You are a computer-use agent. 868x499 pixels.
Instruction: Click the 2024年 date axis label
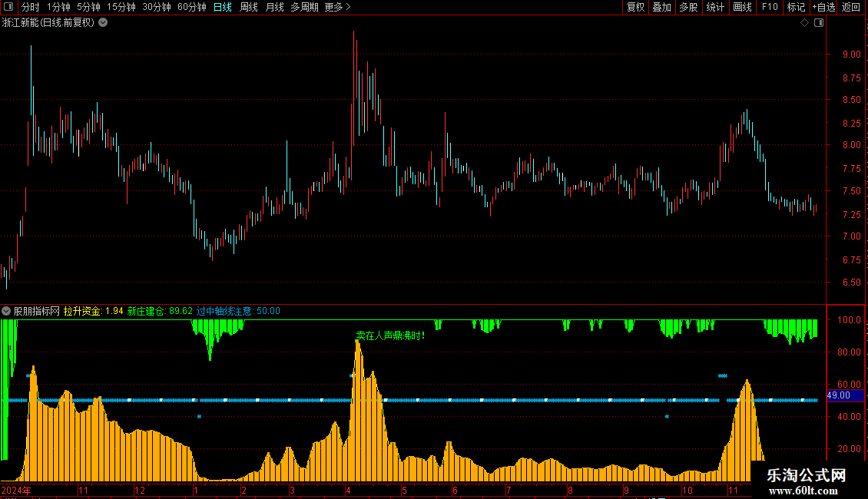click(16, 490)
